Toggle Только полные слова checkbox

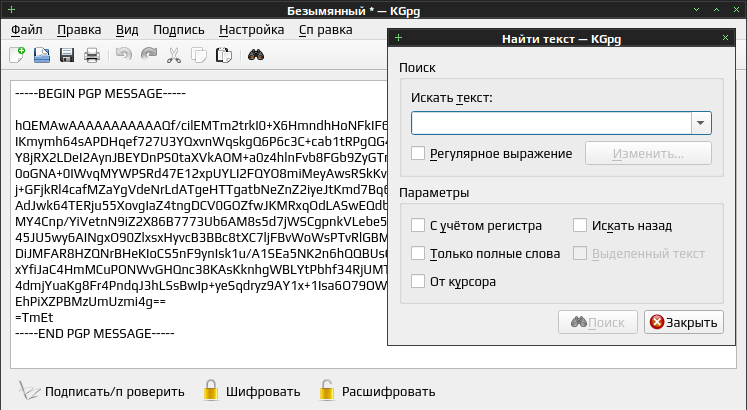(x=418, y=253)
